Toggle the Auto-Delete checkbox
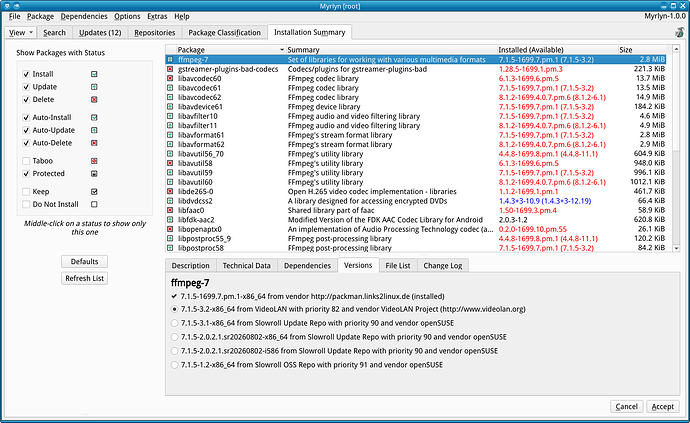Viewport: 690px width, 423px height. click(x=26, y=143)
